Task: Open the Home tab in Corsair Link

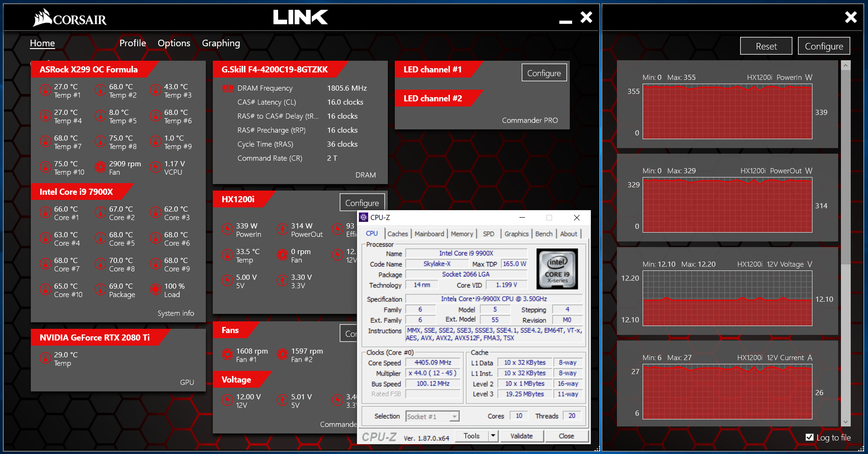Action: (42, 43)
